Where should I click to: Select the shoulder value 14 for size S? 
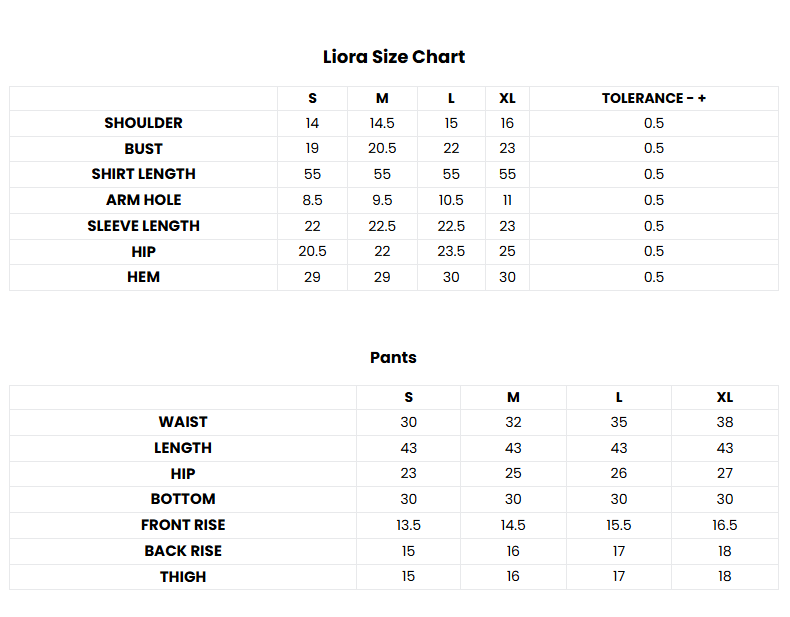tap(312, 123)
